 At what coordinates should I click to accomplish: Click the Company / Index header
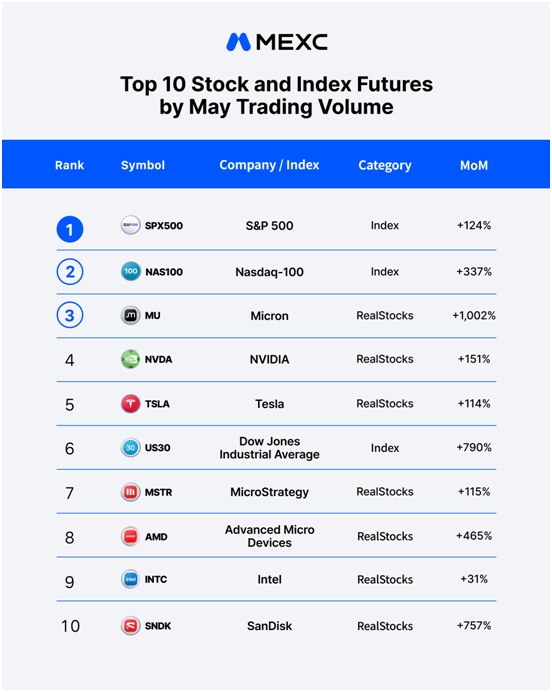(269, 165)
